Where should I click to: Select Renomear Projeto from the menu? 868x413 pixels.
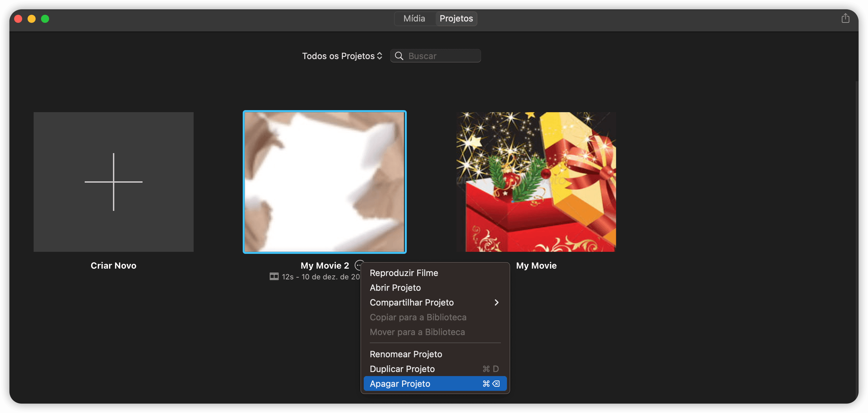[435, 354]
